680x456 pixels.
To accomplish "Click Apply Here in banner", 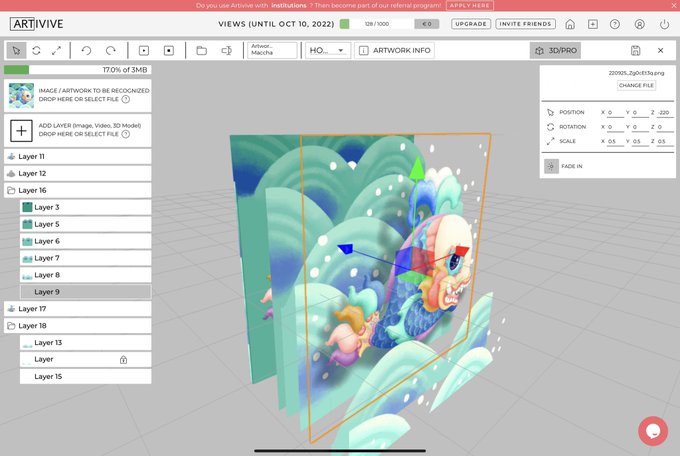I will [x=470, y=6].
